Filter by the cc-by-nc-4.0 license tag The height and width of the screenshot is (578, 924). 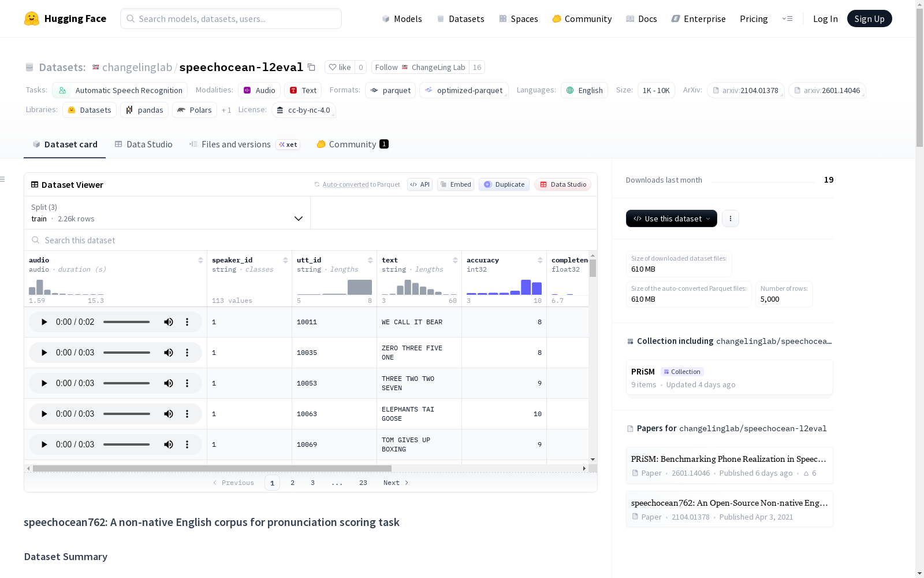click(304, 110)
